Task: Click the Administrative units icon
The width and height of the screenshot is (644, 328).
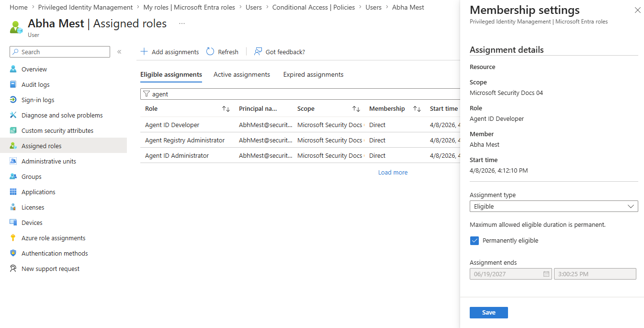Action: coord(13,161)
